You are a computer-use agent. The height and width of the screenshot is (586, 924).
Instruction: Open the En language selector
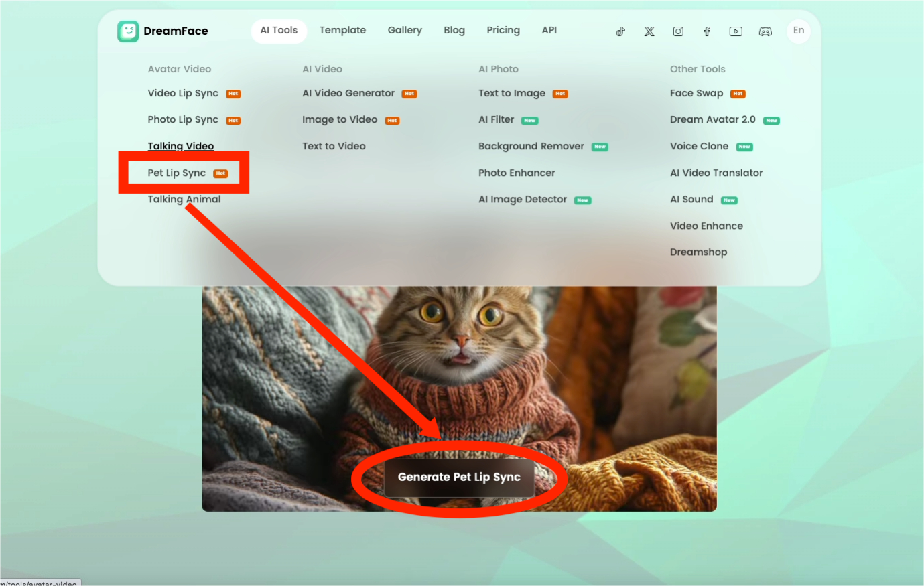tap(798, 31)
